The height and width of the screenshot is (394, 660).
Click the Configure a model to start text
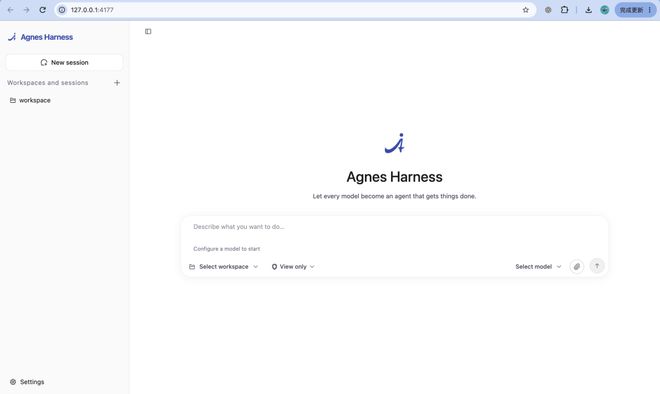(x=226, y=249)
